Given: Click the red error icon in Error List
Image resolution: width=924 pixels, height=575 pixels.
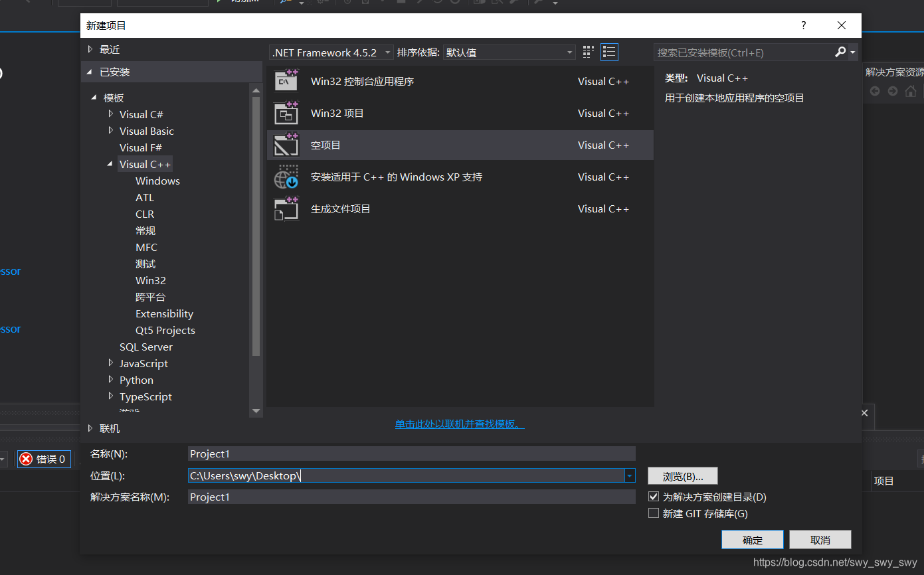Looking at the screenshot, I should click(26, 459).
